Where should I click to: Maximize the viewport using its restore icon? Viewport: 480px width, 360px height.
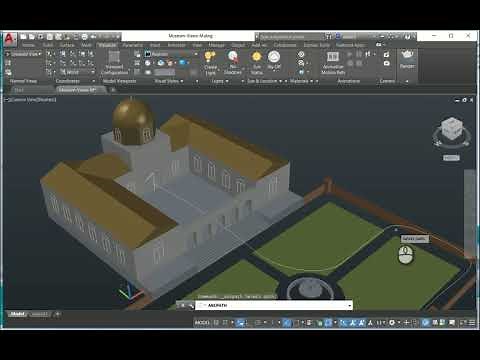coord(464,100)
